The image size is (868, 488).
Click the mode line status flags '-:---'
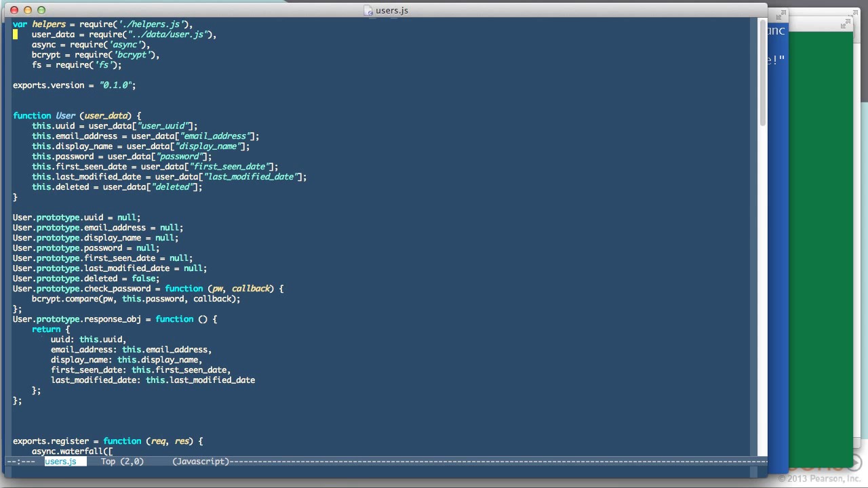click(21, 462)
